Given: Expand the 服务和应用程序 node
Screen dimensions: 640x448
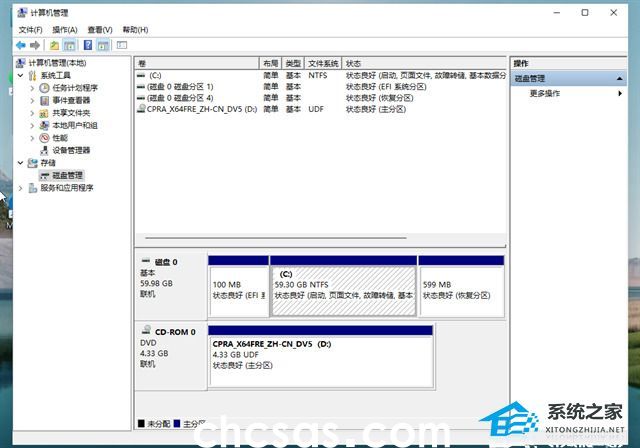Looking at the screenshot, I should [x=20, y=188].
